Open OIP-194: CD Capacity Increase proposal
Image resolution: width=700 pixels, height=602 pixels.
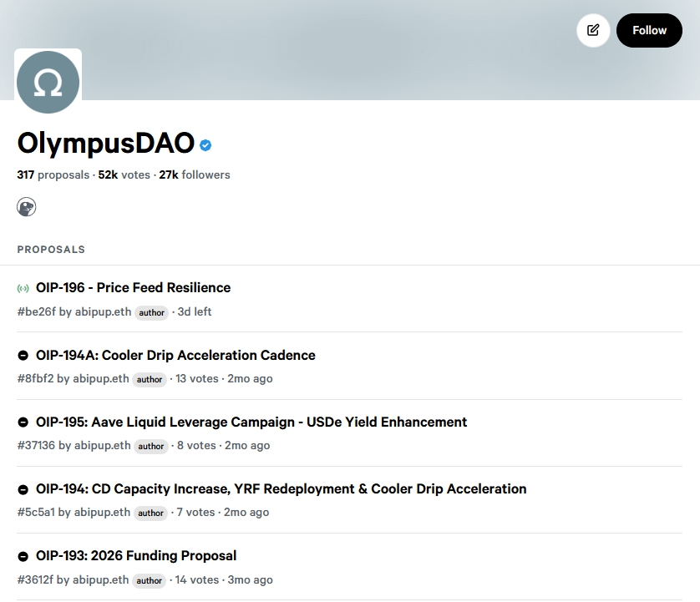coord(282,489)
